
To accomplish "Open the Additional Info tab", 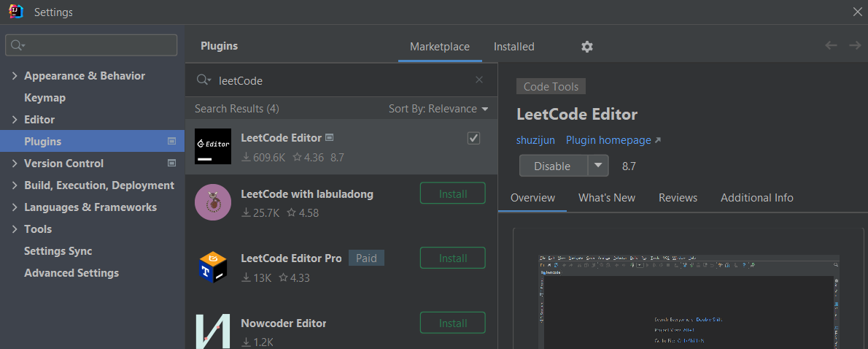I will (756, 198).
